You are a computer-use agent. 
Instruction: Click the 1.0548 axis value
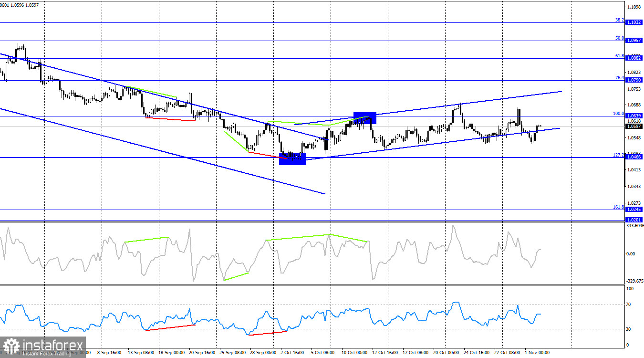click(x=634, y=138)
